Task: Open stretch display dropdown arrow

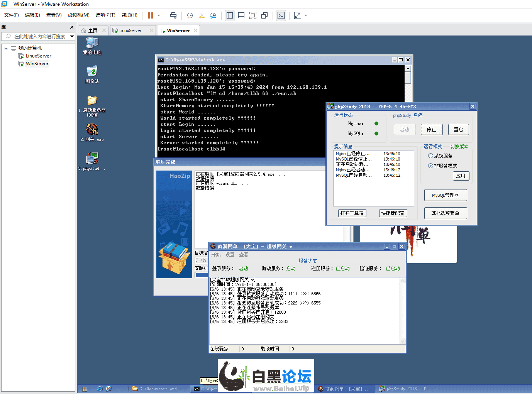Action: point(306,15)
